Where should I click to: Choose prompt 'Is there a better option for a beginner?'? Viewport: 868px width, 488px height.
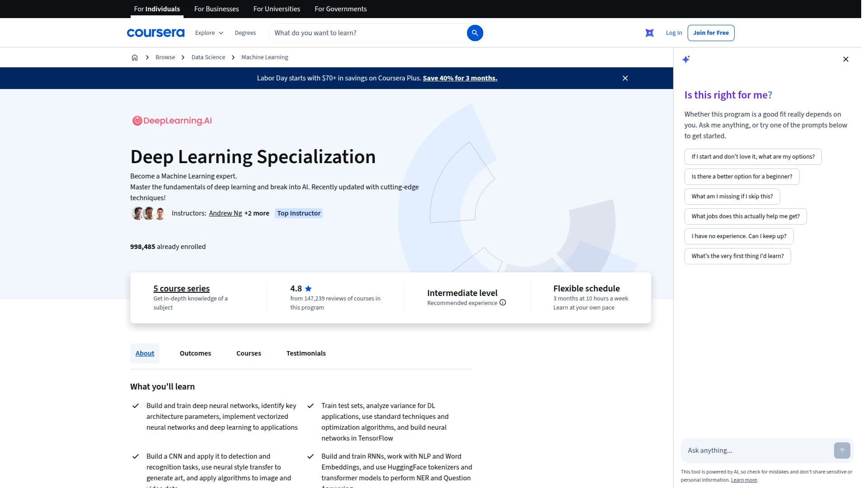coord(741,177)
